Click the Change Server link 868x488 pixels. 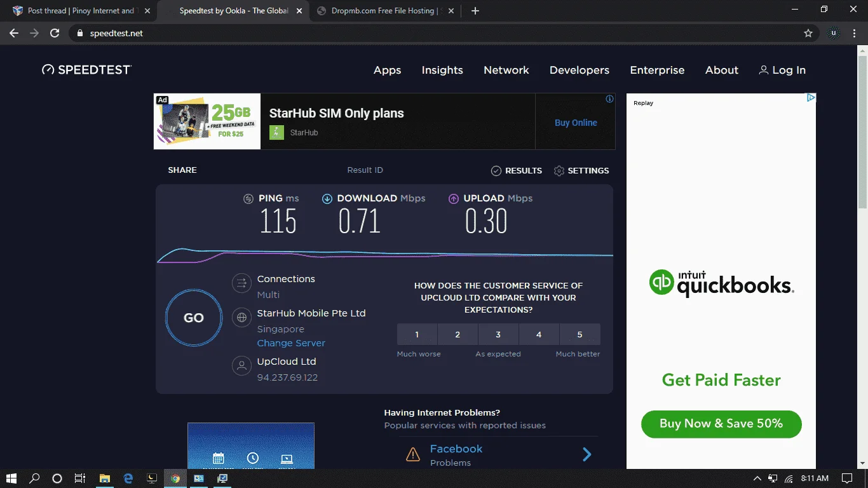[x=291, y=343]
